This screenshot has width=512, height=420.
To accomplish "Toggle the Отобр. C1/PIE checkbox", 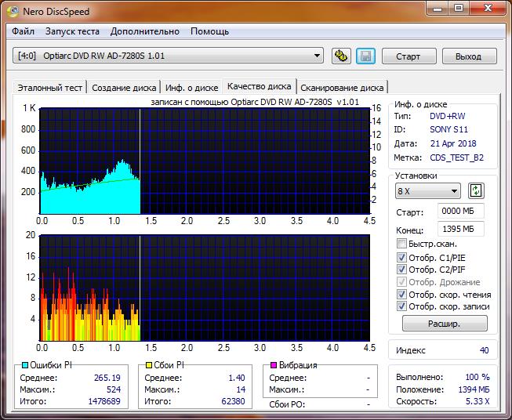I will 402,257.
